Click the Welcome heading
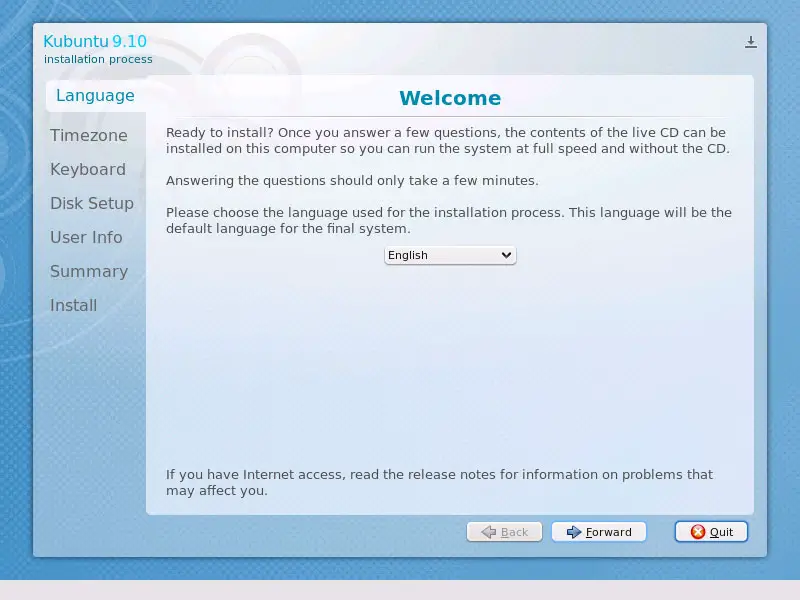This screenshot has width=800, height=600. 450,98
